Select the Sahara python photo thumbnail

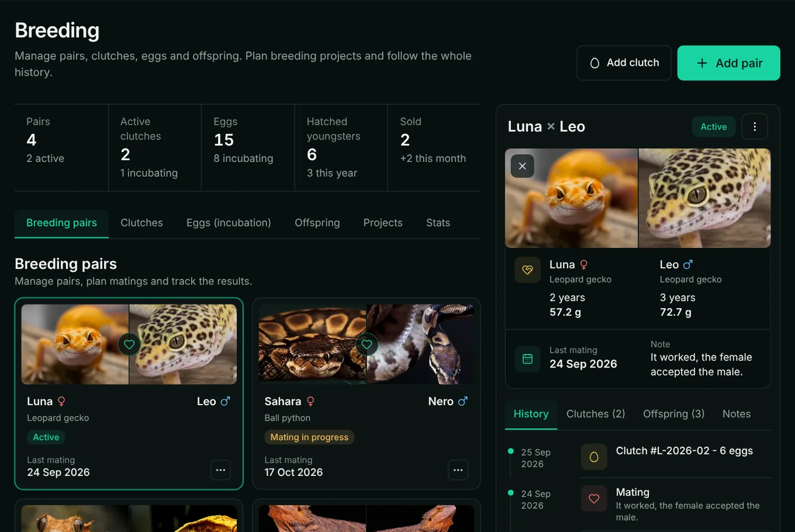312,344
